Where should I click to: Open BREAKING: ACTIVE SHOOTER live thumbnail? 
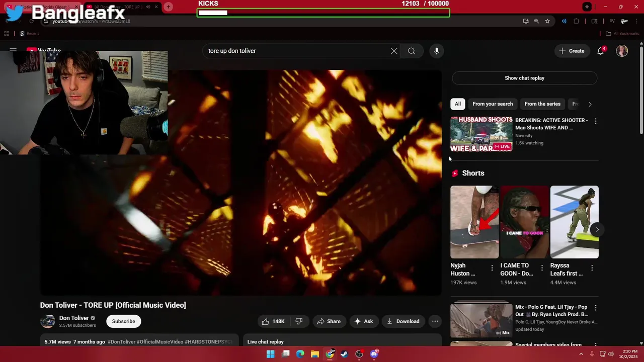coord(481,134)
